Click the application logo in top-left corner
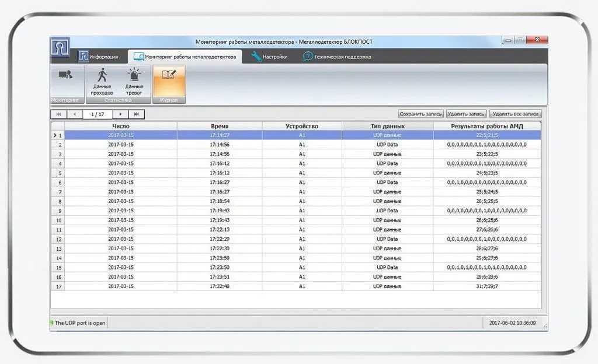This screenshot has height=364, width=598. [60, 47]
